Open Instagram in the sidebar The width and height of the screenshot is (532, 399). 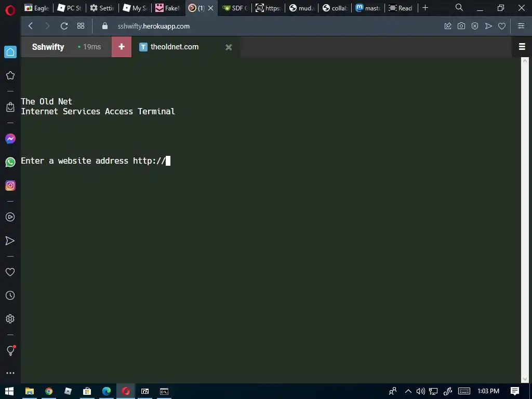coord(10,185)
